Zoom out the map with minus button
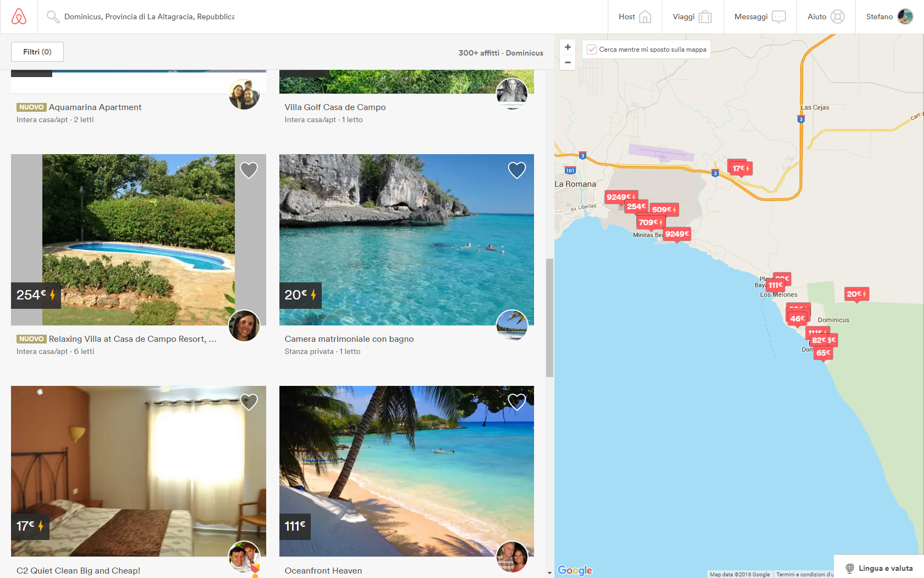This screenshot has width=924, height=578. 568,62
